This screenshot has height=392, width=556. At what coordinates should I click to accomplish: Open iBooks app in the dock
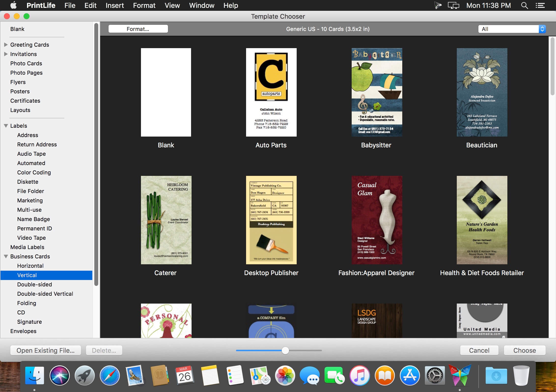pyautogui.click(x=385, y=375)
